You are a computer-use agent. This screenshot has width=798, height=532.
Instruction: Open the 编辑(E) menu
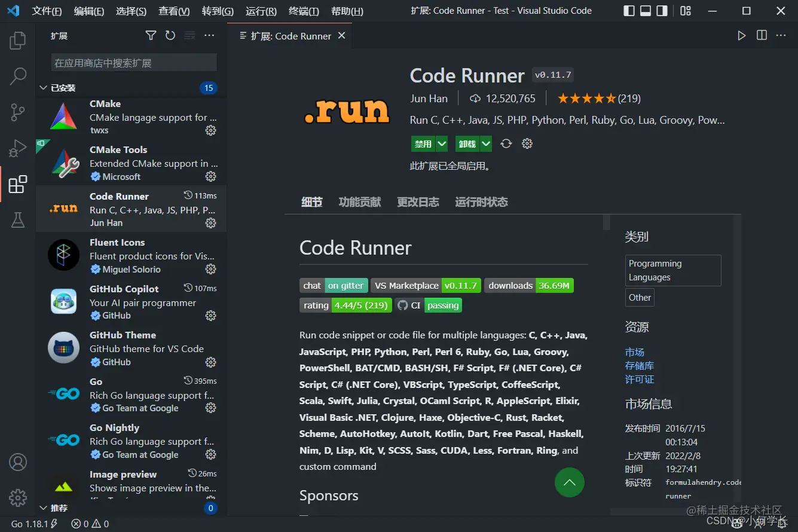pos(89,11)
